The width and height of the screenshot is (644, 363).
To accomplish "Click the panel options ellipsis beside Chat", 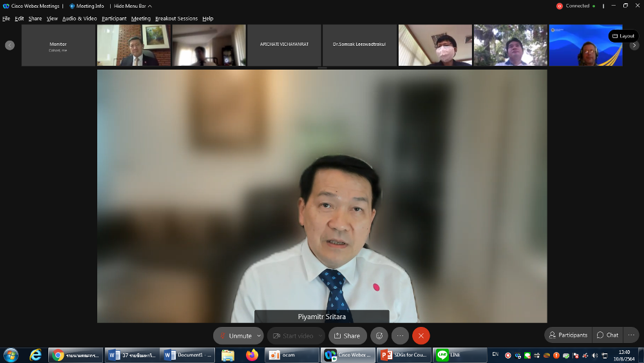I will tap(631, 335).
